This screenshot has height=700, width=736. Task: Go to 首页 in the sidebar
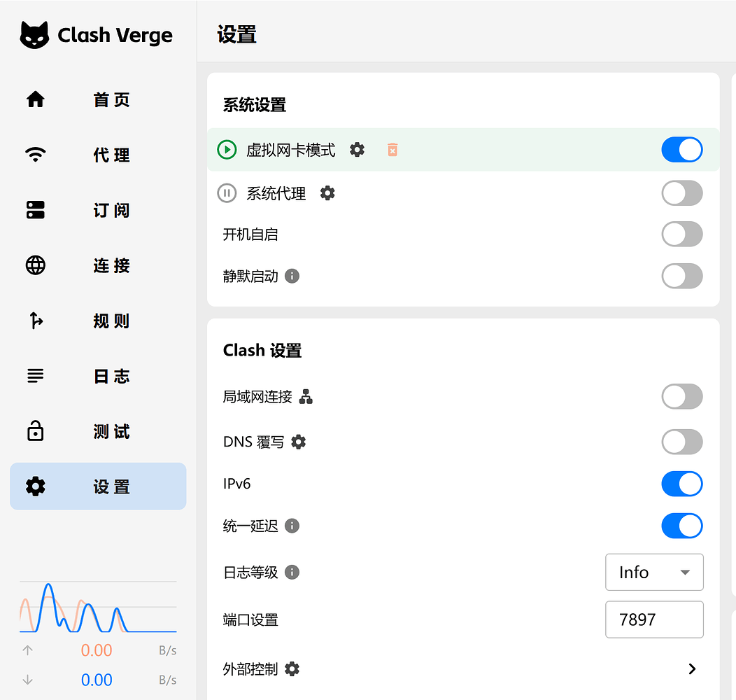tap(98, 99)
